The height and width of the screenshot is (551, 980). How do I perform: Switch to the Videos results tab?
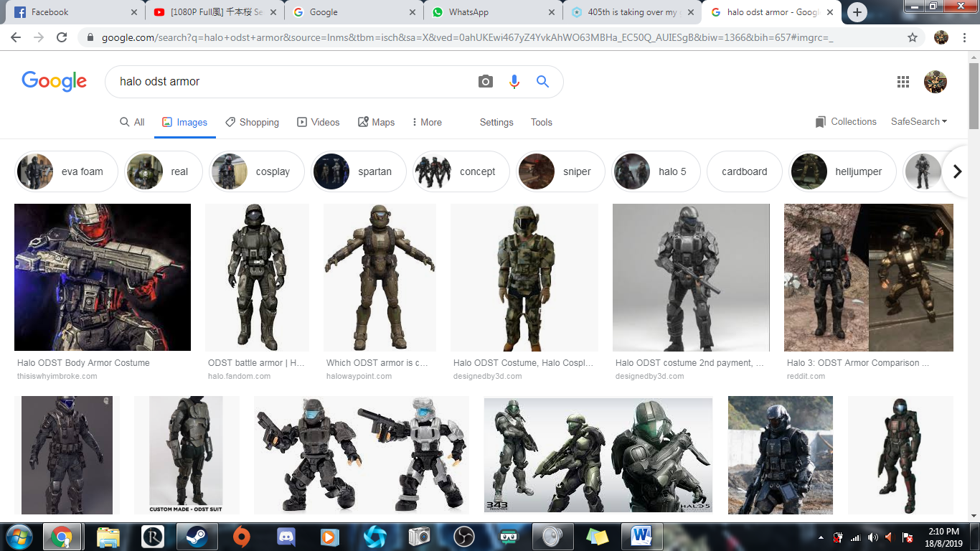[x=319, y=123]
